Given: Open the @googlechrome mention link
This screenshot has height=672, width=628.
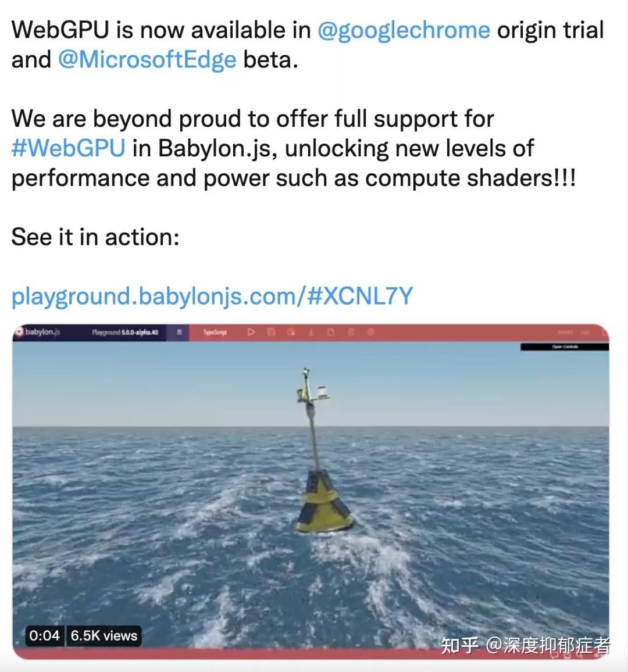Looking at the screenshot, I should [x=404, y=30].
